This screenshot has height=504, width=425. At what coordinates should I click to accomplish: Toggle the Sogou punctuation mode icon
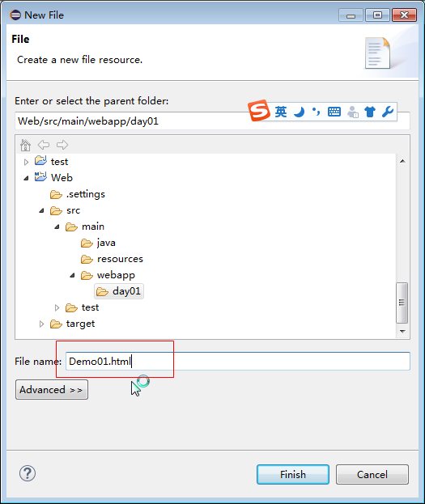click(317, 112)
